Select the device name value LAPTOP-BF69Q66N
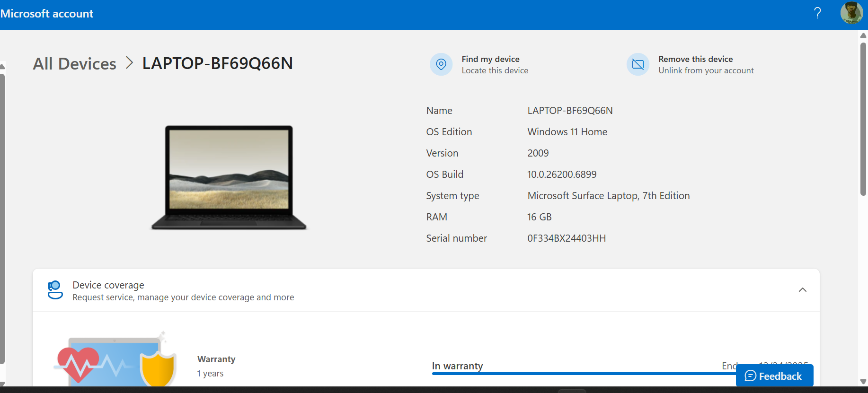 [570, 111]
